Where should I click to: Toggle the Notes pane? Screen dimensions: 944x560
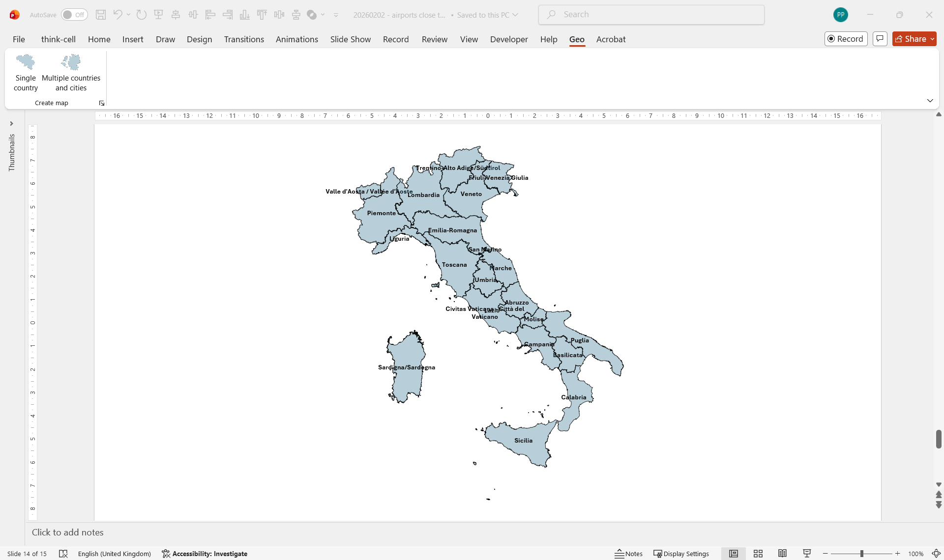[629, 553]
